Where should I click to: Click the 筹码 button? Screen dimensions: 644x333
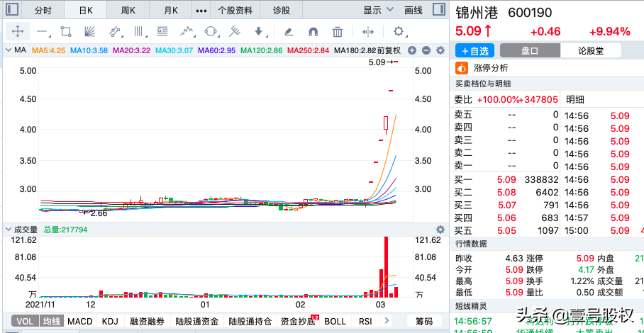tap(424, 321)
